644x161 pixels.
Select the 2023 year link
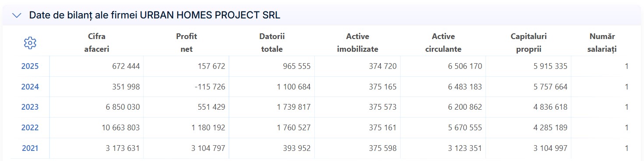click(x=30, y=107)
